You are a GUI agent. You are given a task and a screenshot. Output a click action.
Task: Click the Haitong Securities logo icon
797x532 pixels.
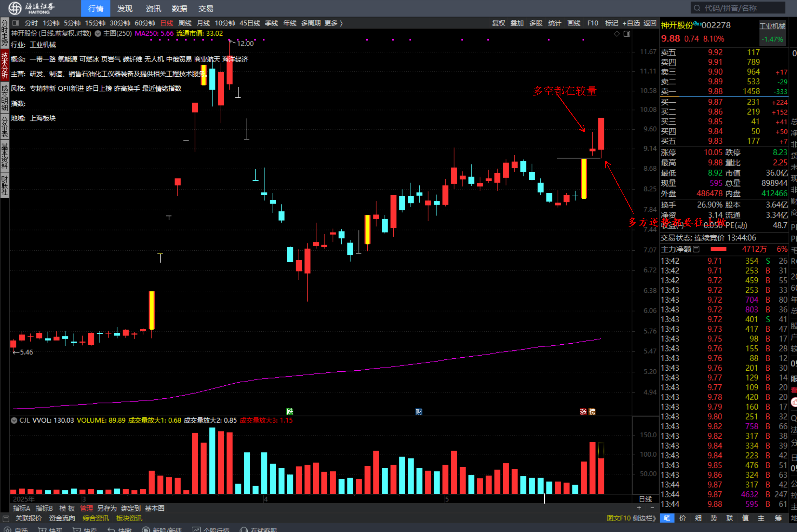point(15,8)
